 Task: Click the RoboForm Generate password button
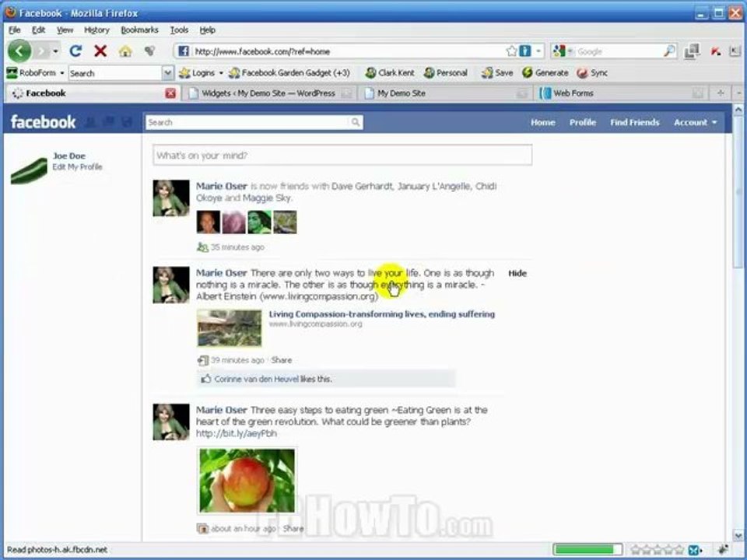(545, 73)
